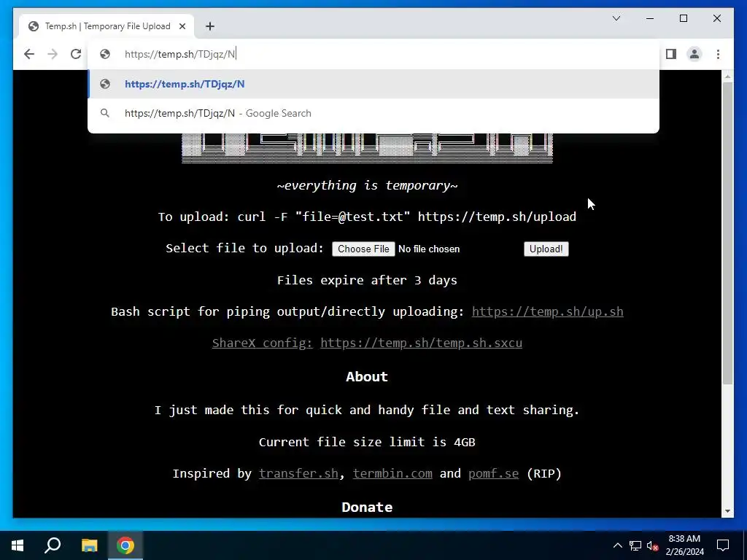Open the termbin.com link
Screen dimensions: 747x560
[392, 473]
